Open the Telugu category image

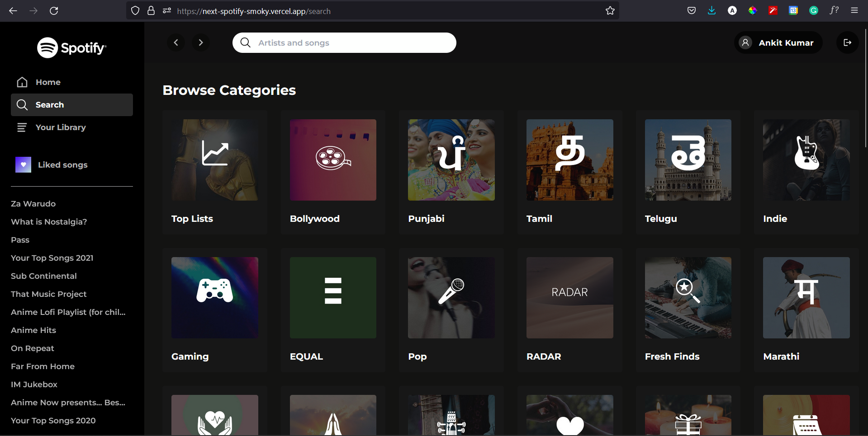pos(688,160)
